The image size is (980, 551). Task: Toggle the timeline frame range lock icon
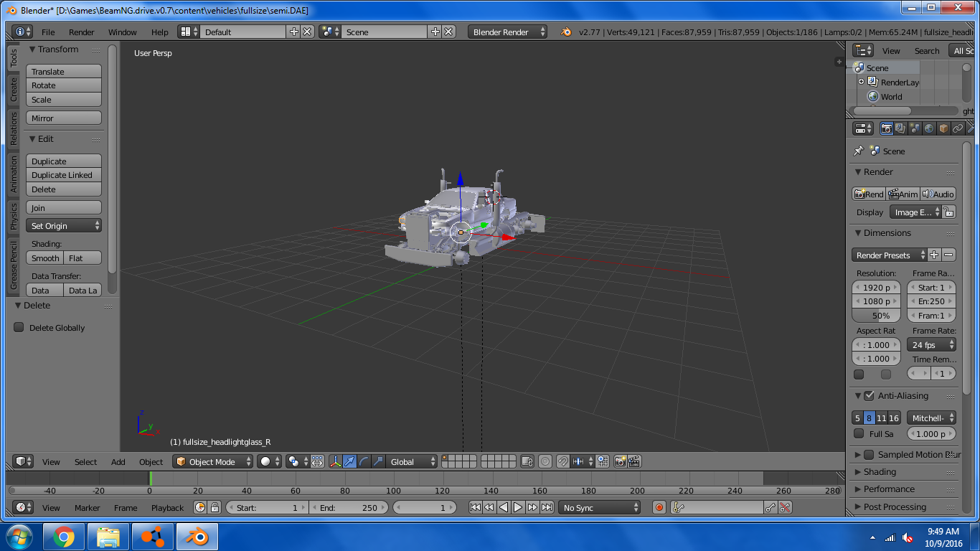(x=215, y=507)
